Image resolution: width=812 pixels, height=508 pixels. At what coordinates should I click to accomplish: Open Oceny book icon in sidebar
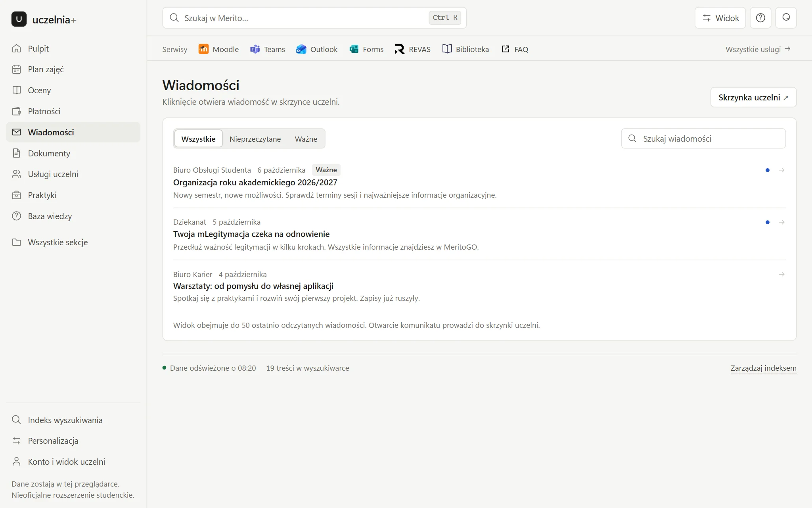tap(16, 90)
